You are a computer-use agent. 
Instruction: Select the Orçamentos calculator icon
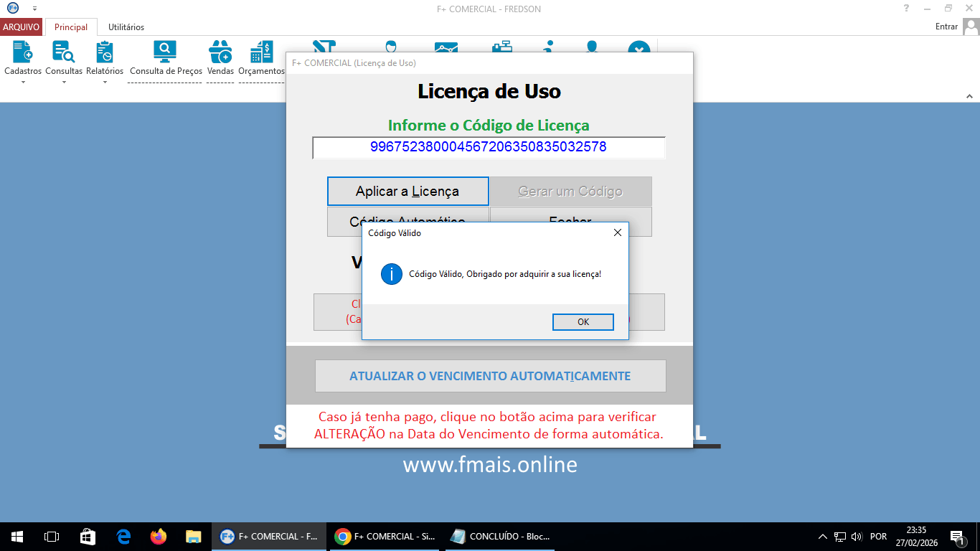click(260, 52)
